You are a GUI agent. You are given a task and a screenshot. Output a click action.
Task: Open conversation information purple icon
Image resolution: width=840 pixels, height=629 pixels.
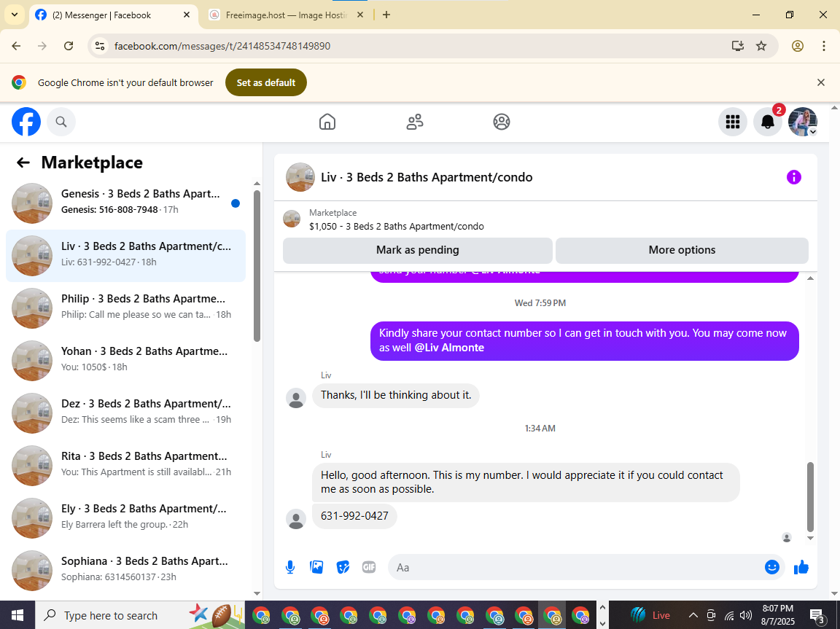coord(793,177)
